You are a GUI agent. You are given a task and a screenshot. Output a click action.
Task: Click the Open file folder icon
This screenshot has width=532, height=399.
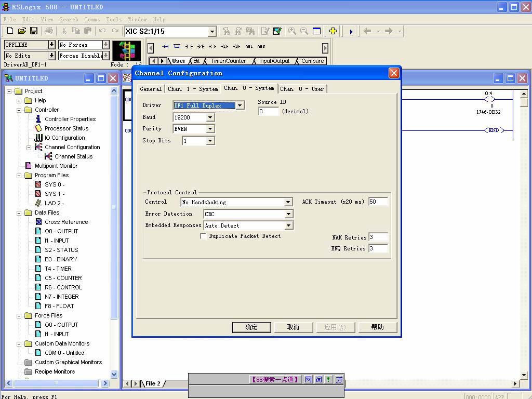22,31
